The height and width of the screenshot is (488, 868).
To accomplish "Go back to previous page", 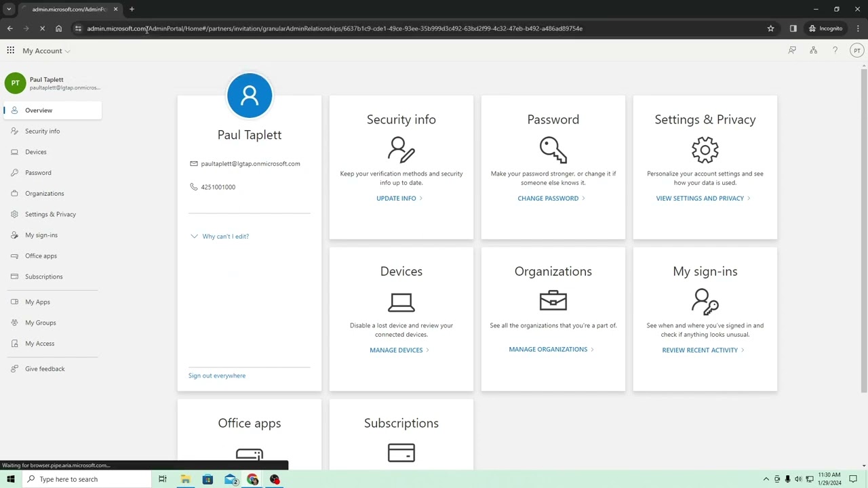I will (x=9, y=28).
